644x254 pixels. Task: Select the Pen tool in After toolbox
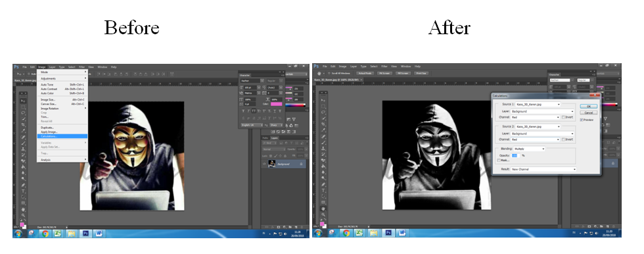(x=323, y=184)
